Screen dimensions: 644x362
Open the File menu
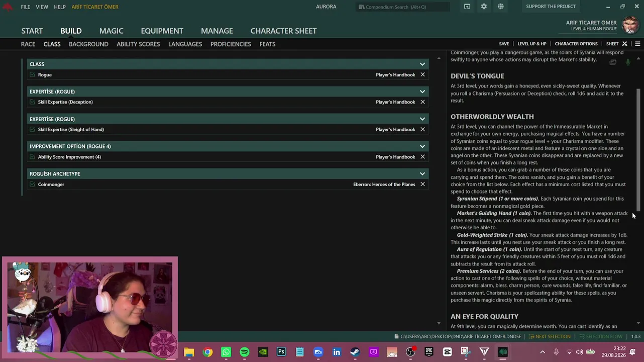[x=26, y=7]
